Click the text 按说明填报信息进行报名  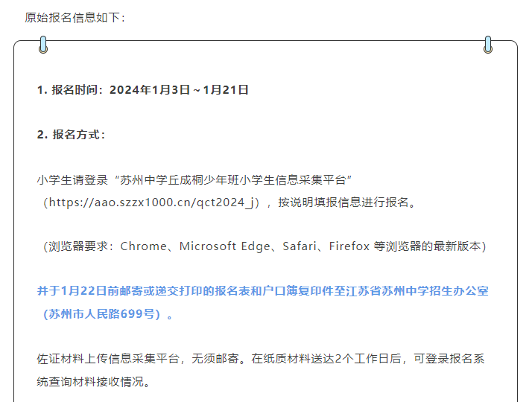[x=346, y=202]
